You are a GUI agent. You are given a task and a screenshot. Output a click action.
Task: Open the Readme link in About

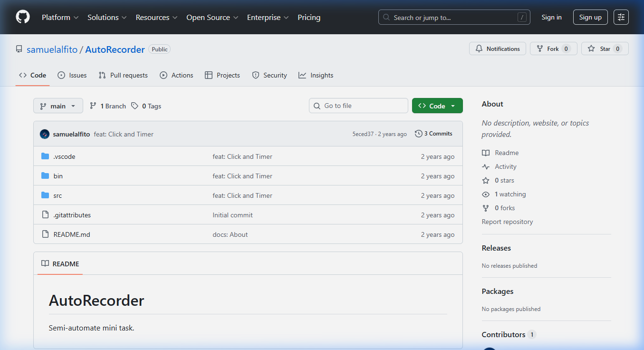[500, 153]
